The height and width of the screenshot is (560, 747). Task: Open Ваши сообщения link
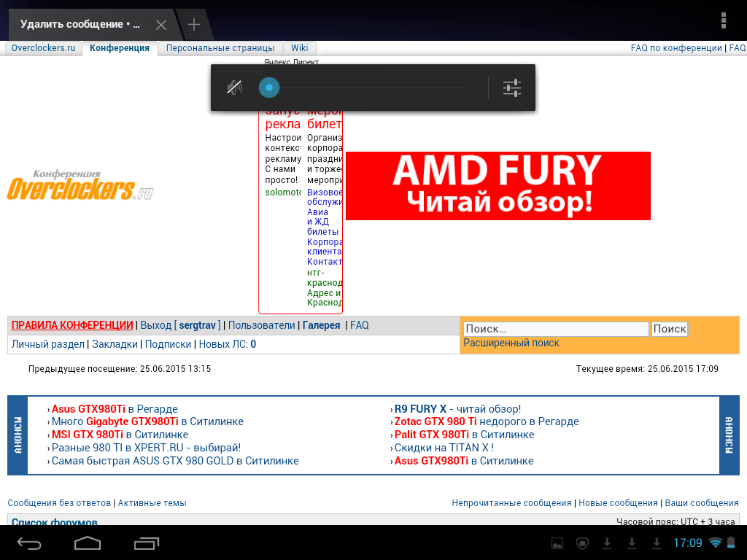point(701,503)
